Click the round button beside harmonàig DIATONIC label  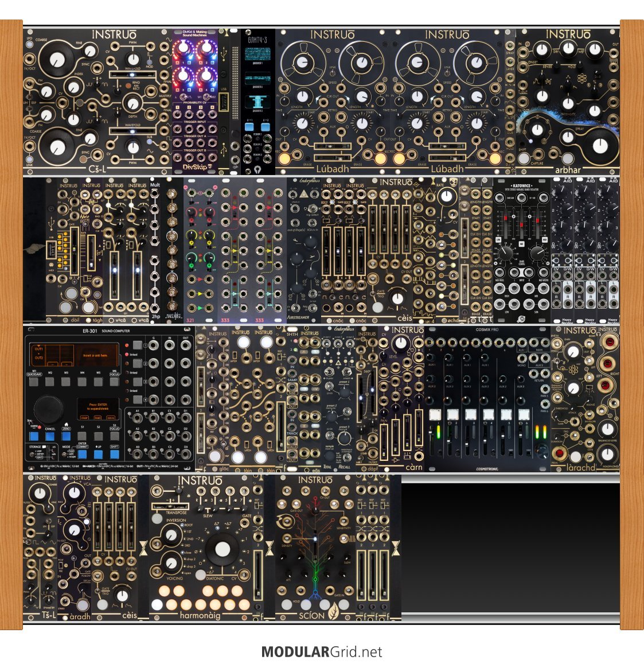[x=200, y=575]
